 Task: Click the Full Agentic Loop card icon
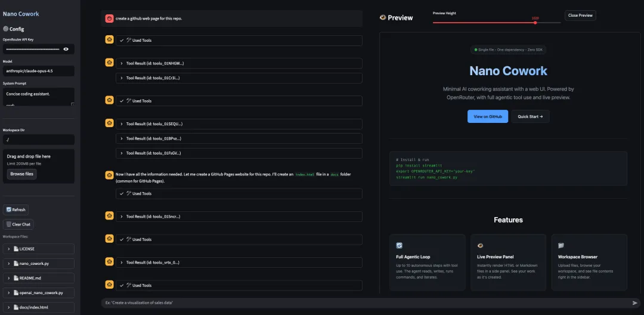[x=399, y=246]
